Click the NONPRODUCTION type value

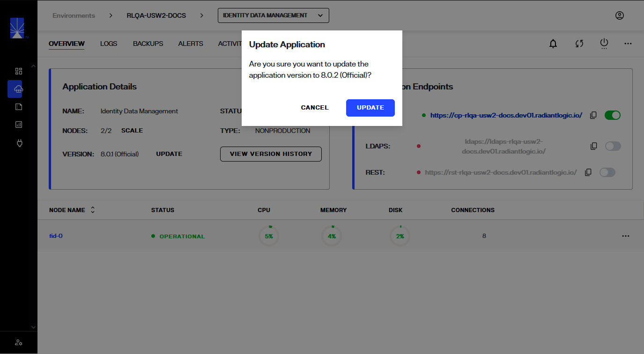click(x=282, y=131)
